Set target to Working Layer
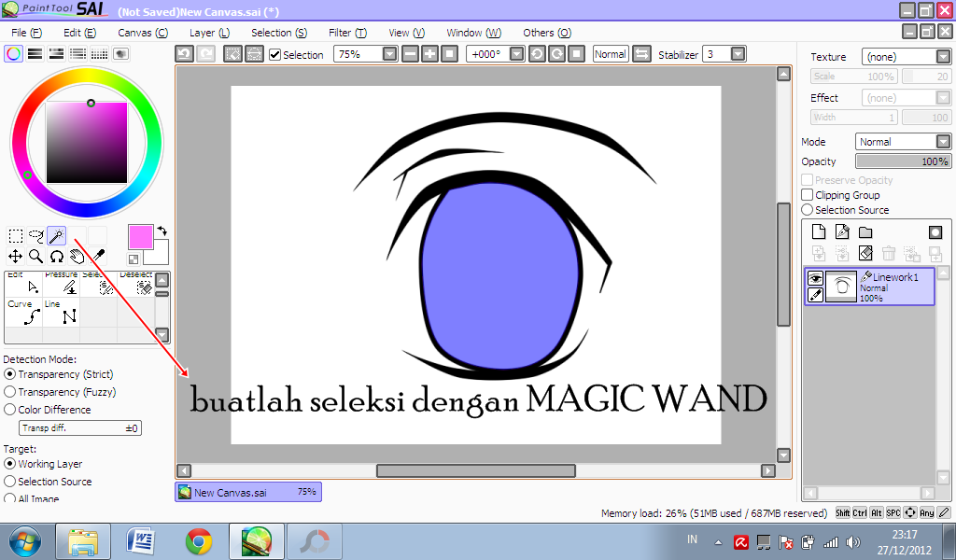956x560 pixels. point(9,464)
